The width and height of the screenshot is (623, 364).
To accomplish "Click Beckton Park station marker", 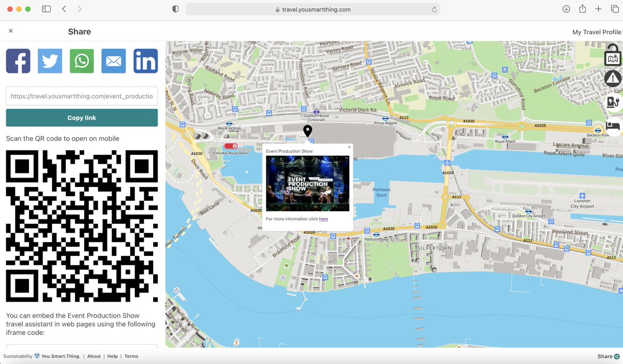I will click(x=597, y=130).
